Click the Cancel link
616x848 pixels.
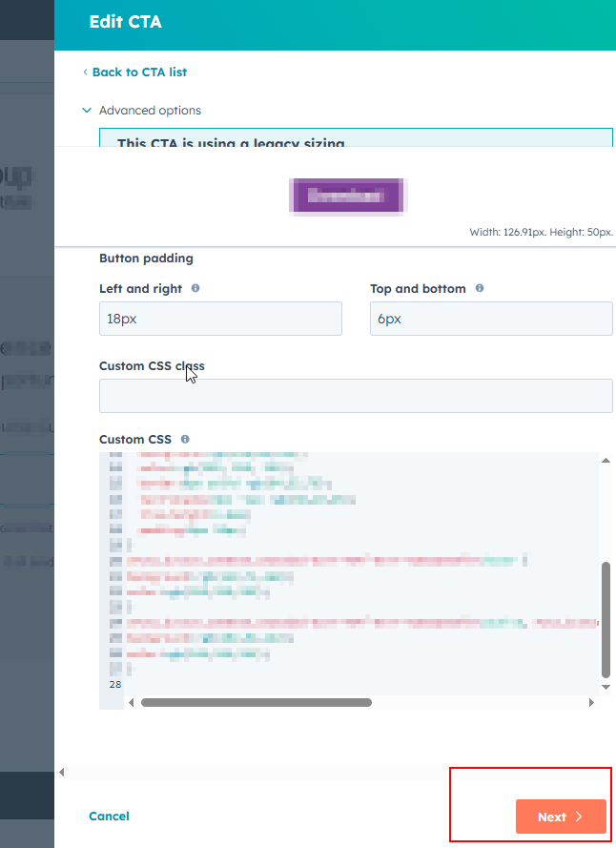pyautogui.click(x=109, y=817)
